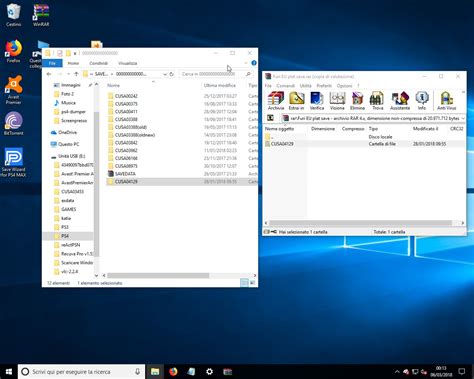The height and width of the screenshot is (379, 474).
Task: Switch Explorer to large icons view
Action: coord(253,283)
